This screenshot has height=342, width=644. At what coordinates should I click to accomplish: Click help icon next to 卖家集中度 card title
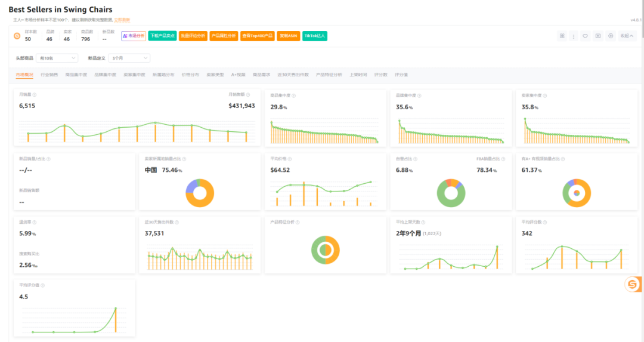click(545, 95)
